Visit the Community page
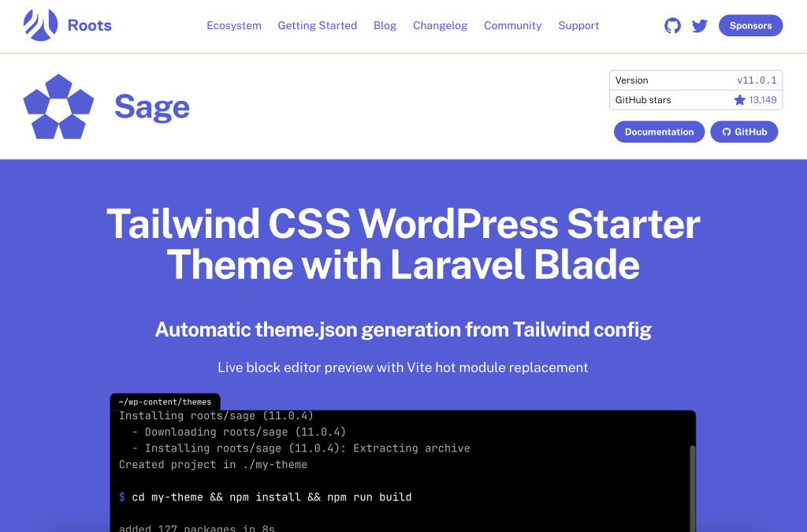Viewport: 807px width, 532px height. [x=512, y=25]
